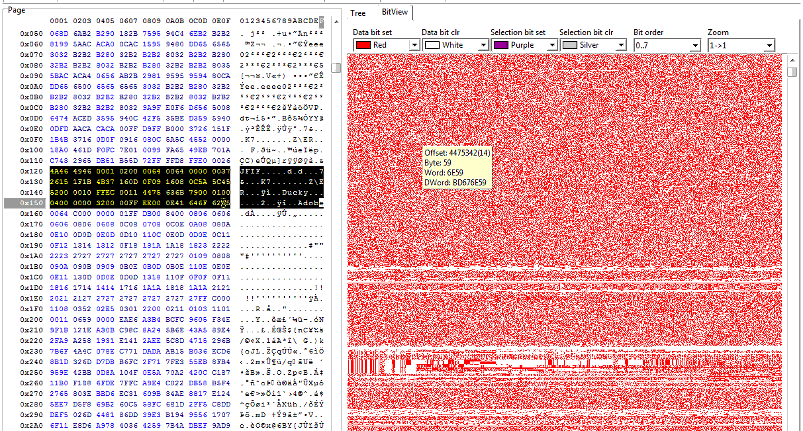The width and height of the screenshot is (803, 431).
Task: Click inside the red BitView bitmap area
Action: tap(564, 242)
